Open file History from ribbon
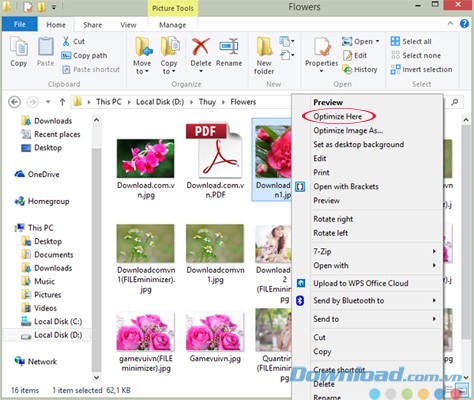 pyautogui.click(x=360, y=69)
